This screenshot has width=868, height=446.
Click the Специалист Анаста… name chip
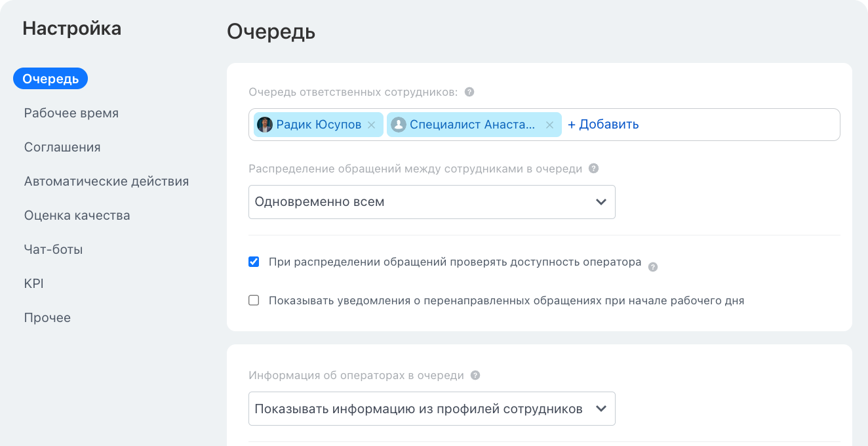point(473,125)
